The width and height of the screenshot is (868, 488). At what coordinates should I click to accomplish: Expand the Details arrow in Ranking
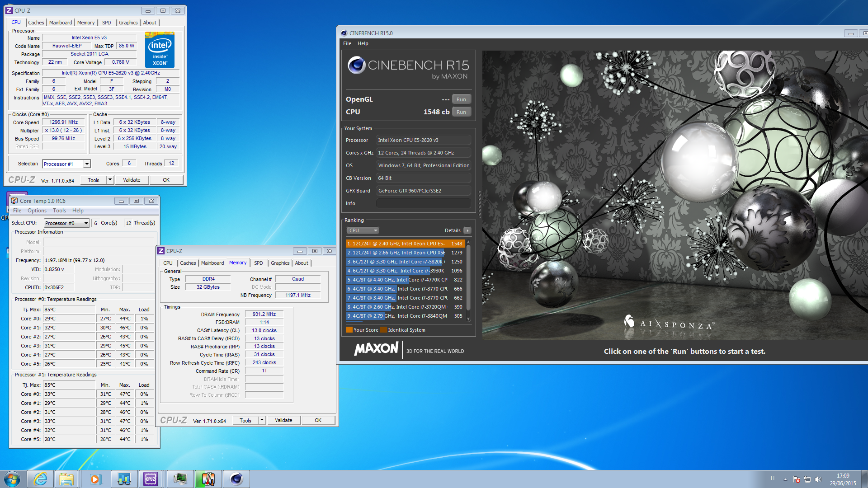click(x=467, y=230)
